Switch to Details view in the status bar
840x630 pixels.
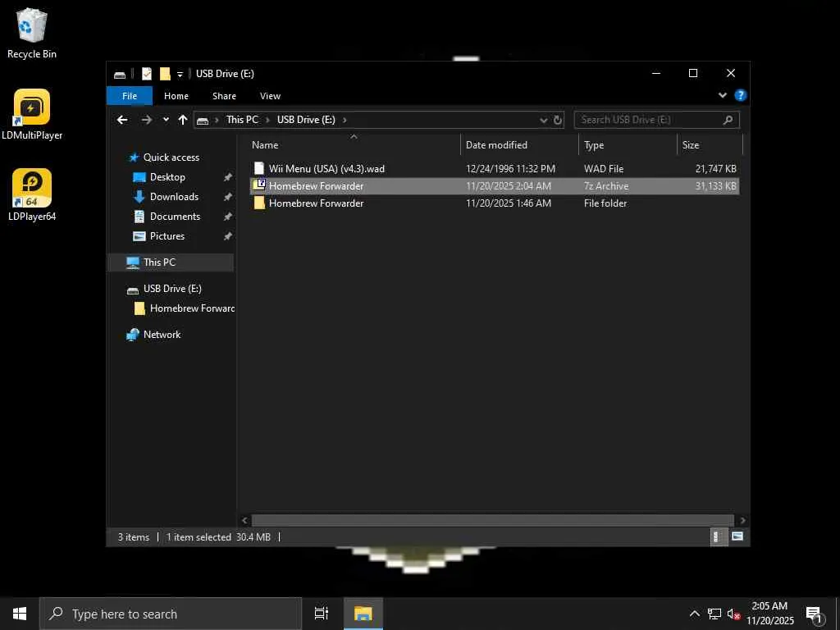pos(717,536)
